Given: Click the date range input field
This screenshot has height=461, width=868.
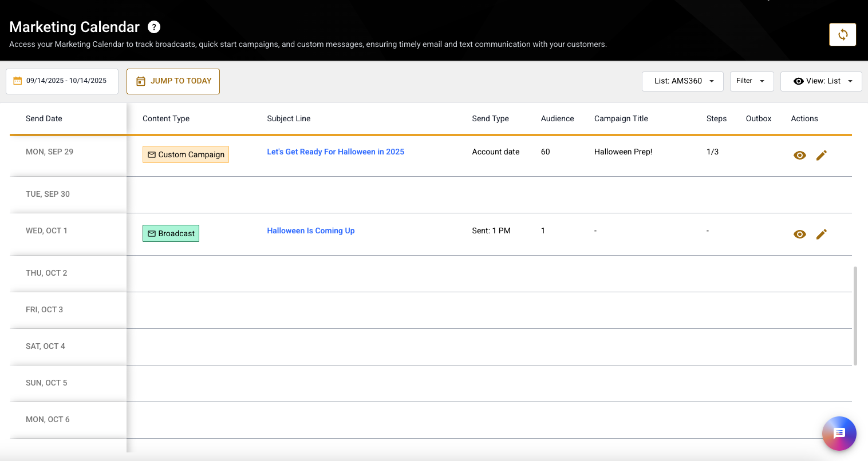Looking at the screenshot, I should tap(66, 81).
